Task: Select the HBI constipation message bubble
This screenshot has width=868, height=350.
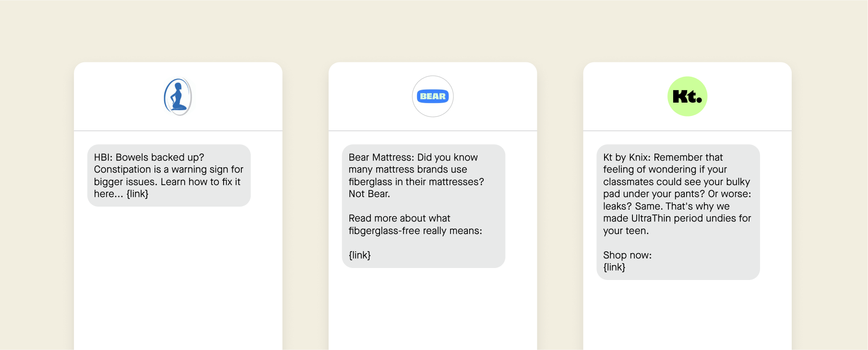Action: tap(169, 175)
